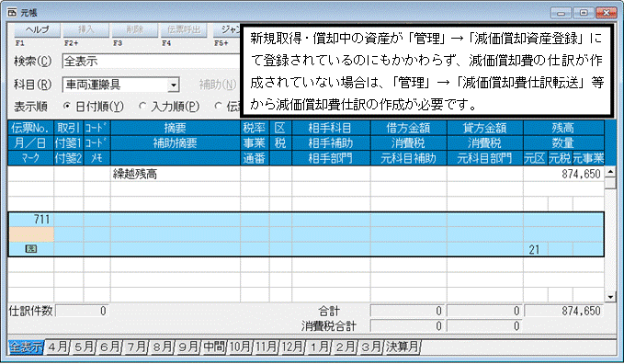This screenshot has width=624, height=364.
Task: Focus the 検索 input showing 全表示
Action: click(x=152, y=62)
